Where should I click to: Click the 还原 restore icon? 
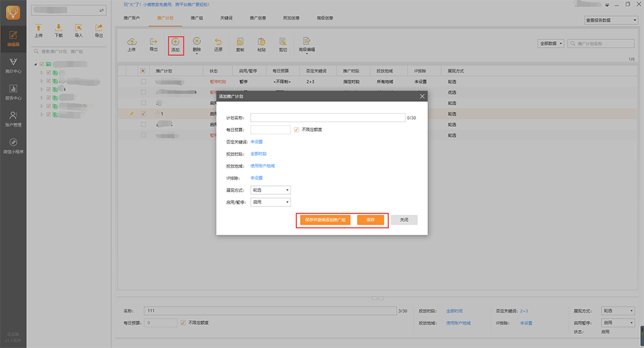coord(218,45)
